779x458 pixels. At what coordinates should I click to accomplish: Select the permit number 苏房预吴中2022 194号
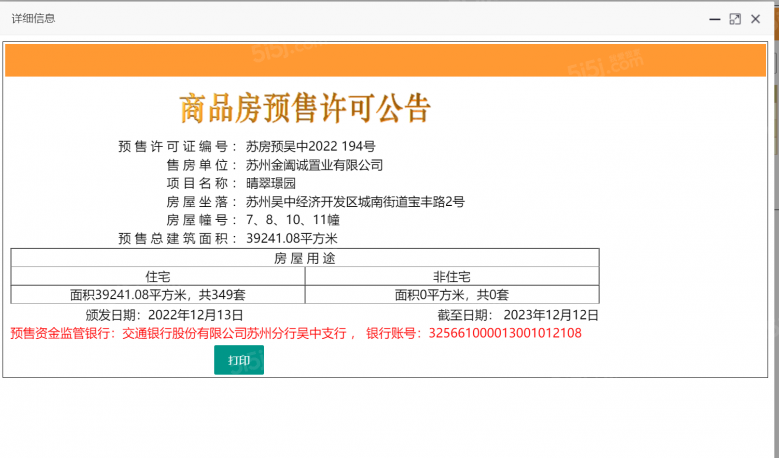tap(311, 147)
